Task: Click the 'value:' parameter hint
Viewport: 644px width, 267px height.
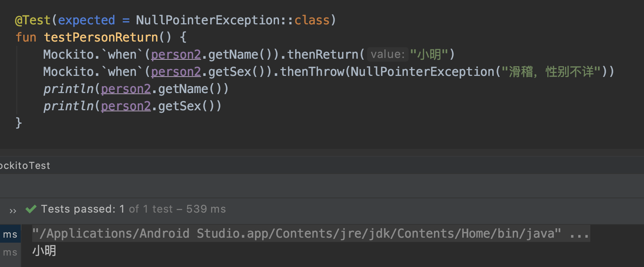Action: coord(387,54)
